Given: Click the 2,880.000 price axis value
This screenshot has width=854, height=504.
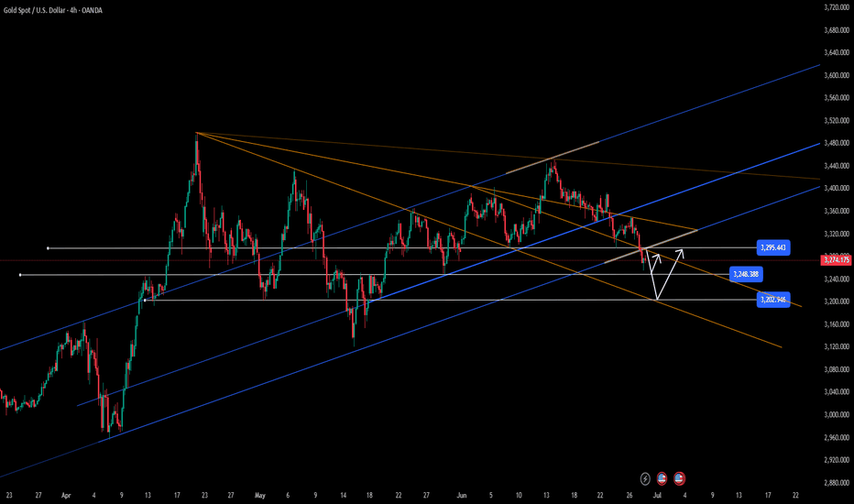Looking at the screenshot, I should 837,483.
